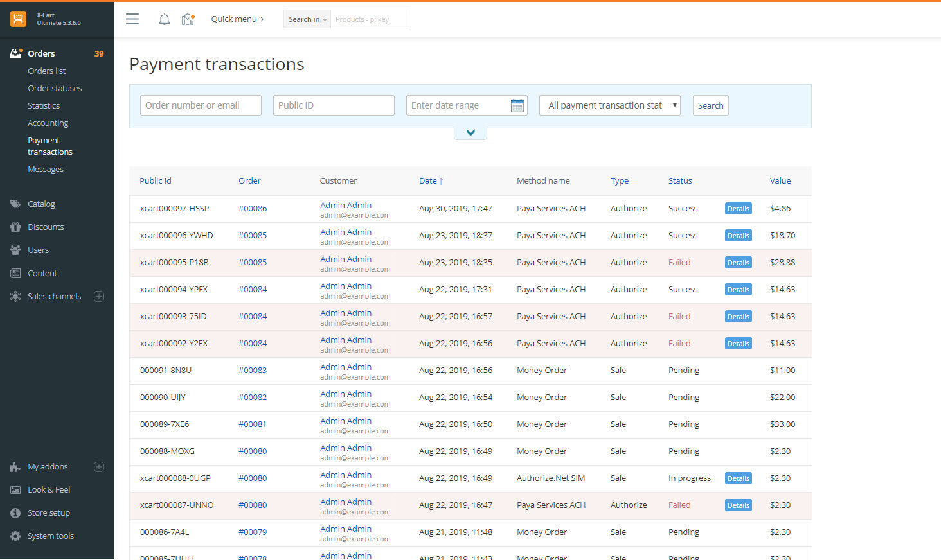Image resolution: width=941 pixels, height=560 pixels.
Task: Select Orders list in sidebar
Action: pos(47,71)
